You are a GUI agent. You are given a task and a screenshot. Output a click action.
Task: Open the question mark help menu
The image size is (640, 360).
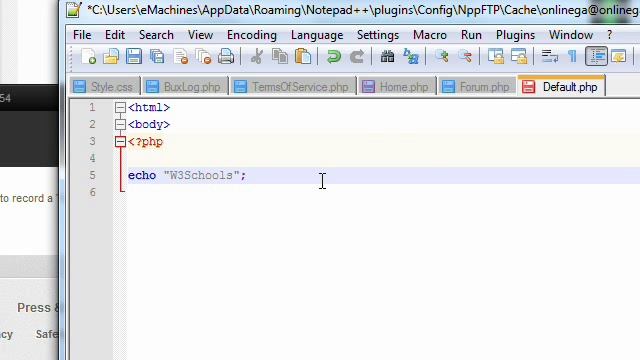pos(609,35)
